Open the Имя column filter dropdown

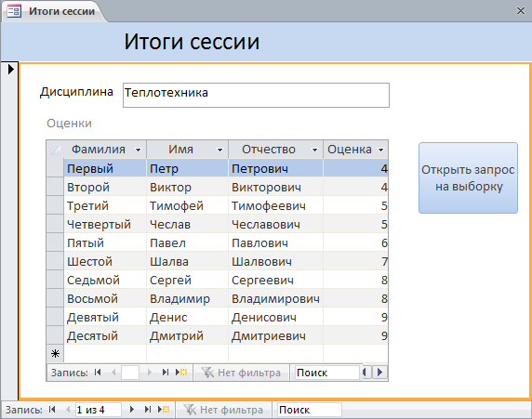click(219, 150)
